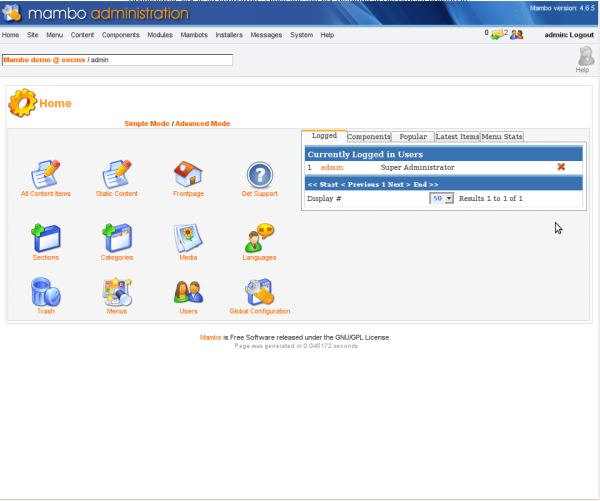
Task: Click the Get Support question mark icon
Action: pyautogui.click(x=259, y=175)
